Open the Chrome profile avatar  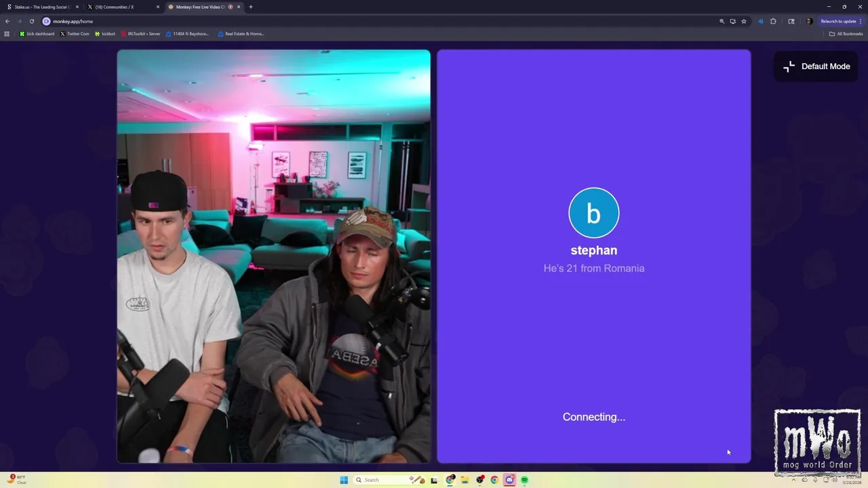pos(809,21)
